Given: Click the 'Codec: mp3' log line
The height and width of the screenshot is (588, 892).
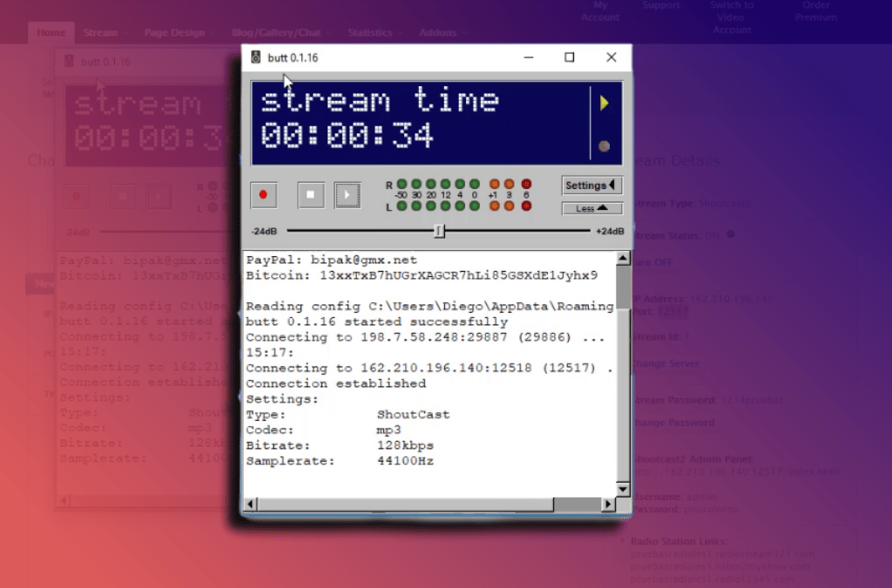Looking at the screenshot, I should coord(323,430).
